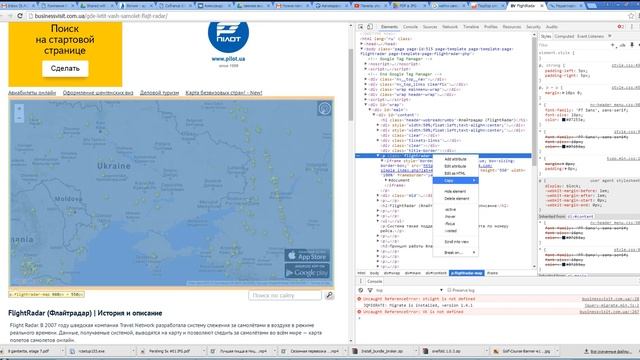Select p.flightradar-map in the breadcrumb bar
Viewport: 640px width, 360px height.
pyautogui.click(x=467, y=273)
